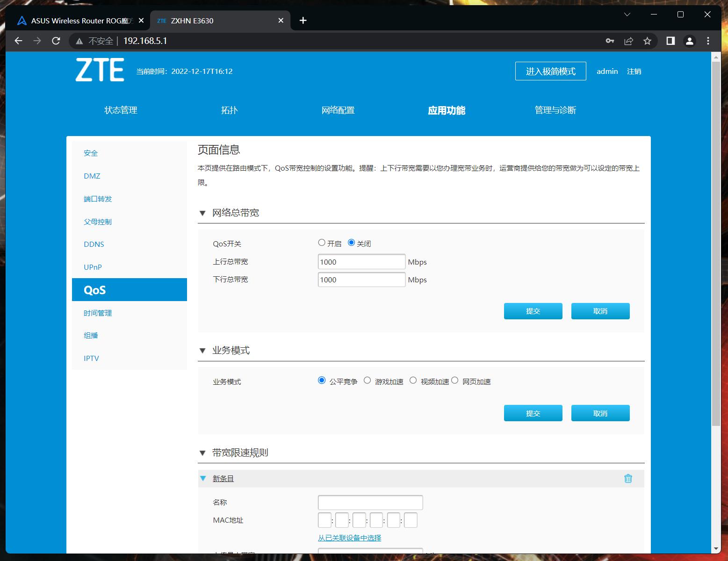
Task: Click the share icon in the address bar
Action: point(628,41)
